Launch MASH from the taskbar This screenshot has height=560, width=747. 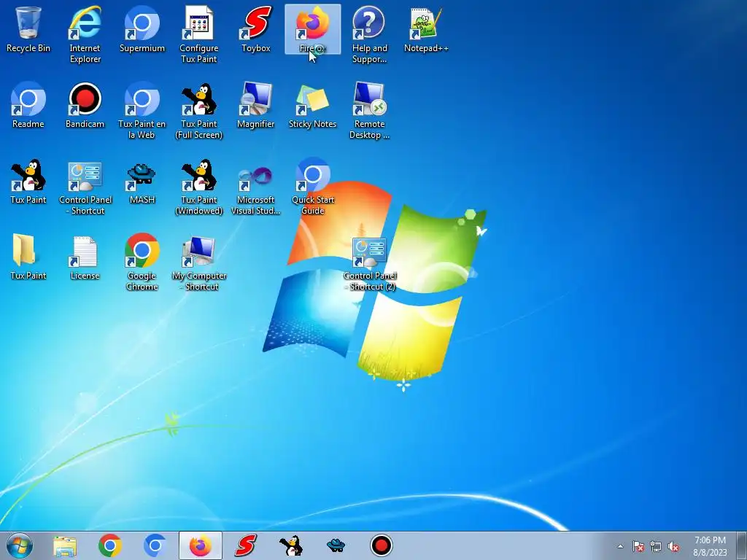[336, 545]
